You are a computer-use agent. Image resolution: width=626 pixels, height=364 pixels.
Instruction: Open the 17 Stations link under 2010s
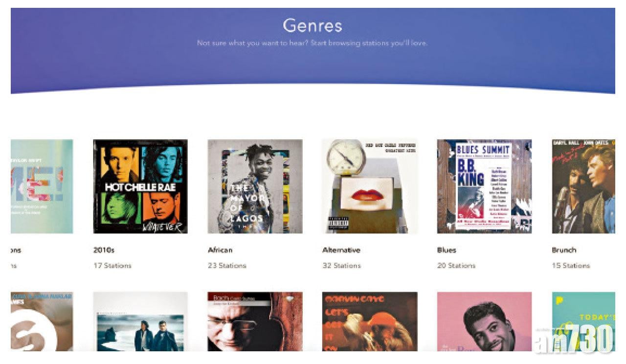112,266
